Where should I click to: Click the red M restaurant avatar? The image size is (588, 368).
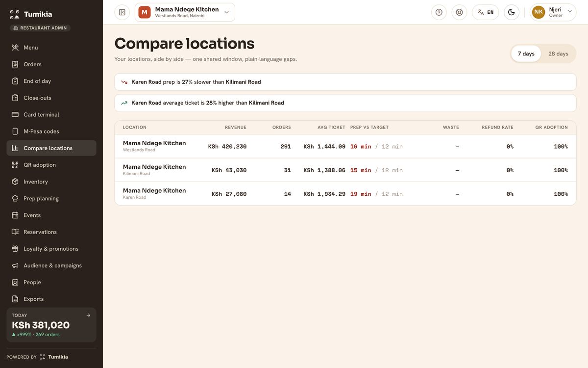(145, 12)
